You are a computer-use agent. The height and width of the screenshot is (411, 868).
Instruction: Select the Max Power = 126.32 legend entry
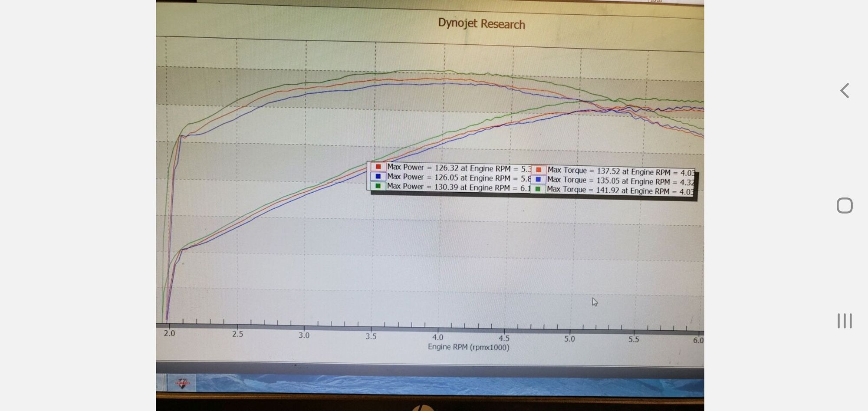[458, 168]
